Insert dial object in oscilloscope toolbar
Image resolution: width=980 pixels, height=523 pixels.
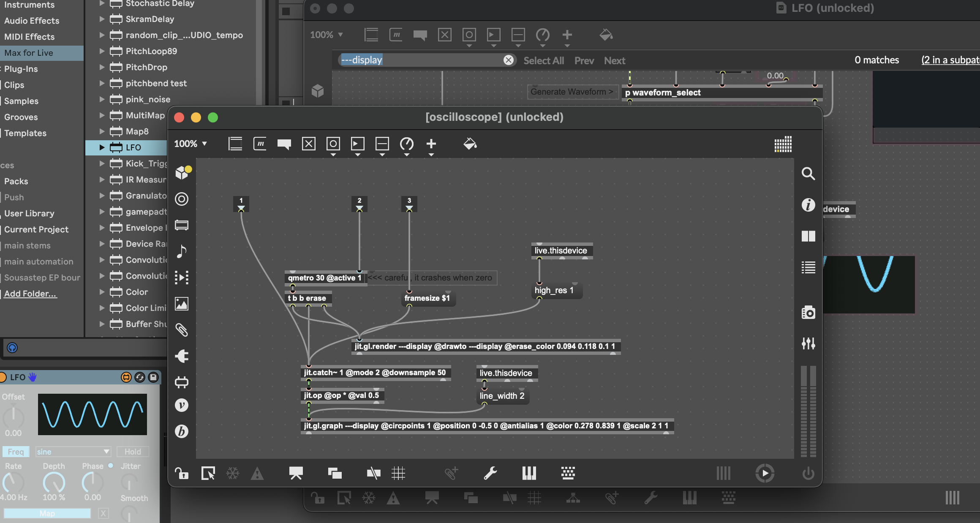[407, 144]
